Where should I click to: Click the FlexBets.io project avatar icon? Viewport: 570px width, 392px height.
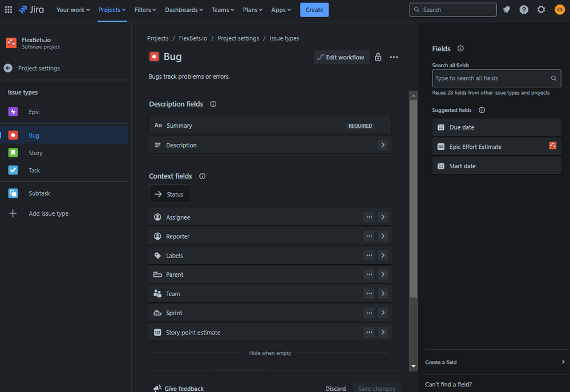11,43
